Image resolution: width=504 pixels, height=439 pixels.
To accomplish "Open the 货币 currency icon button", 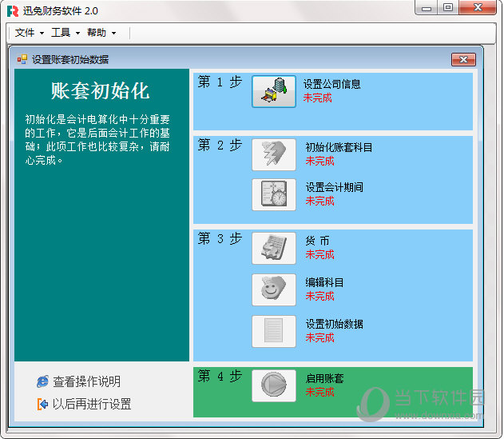I will [274, 249].
